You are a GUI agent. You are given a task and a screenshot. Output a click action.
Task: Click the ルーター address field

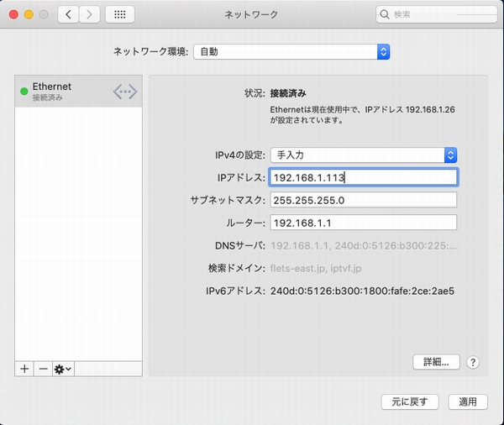coord(363,223)
